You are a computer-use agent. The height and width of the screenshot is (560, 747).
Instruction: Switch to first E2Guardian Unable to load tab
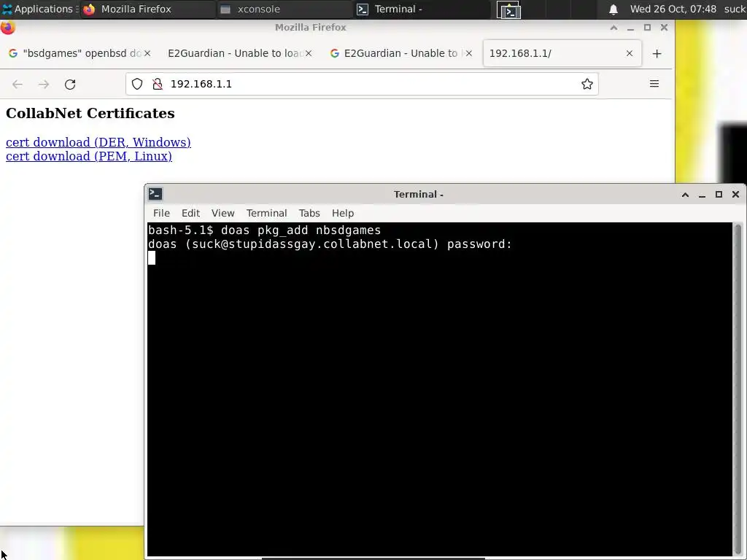[x=236, y=53]
